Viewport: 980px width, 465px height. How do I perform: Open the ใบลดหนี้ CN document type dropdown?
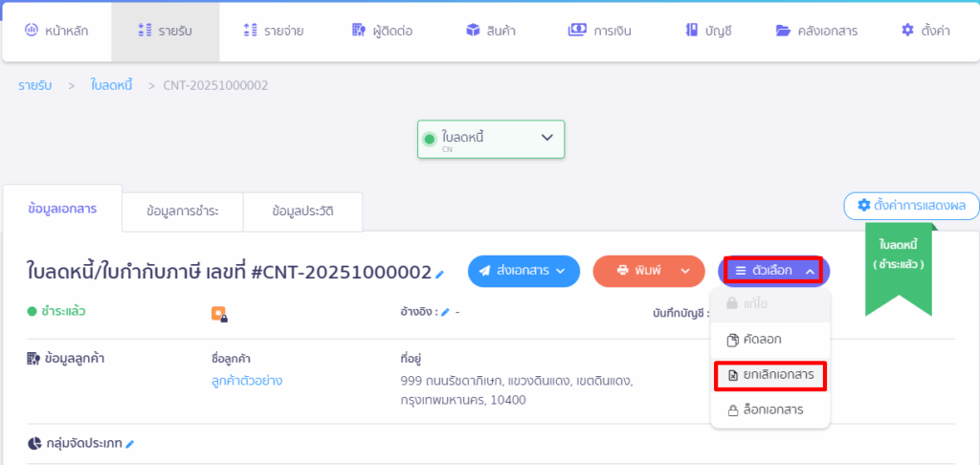(491, 139)
